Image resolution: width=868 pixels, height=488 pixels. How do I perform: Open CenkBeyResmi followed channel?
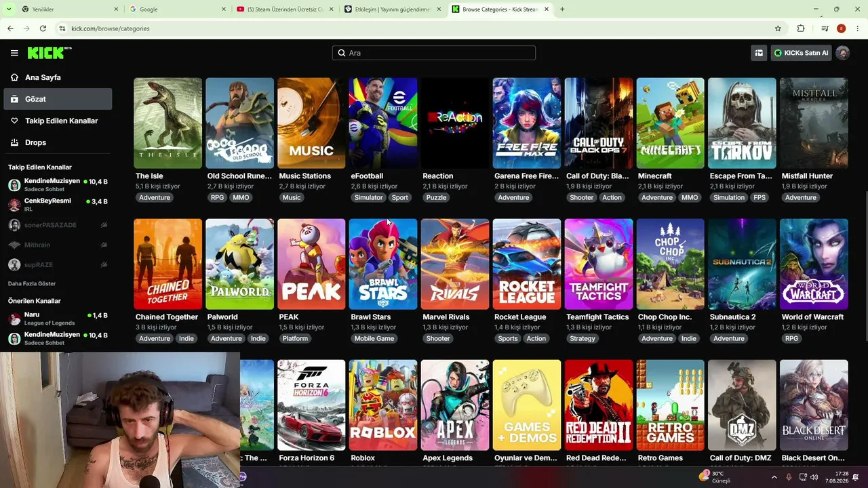(x=58, y=203)
